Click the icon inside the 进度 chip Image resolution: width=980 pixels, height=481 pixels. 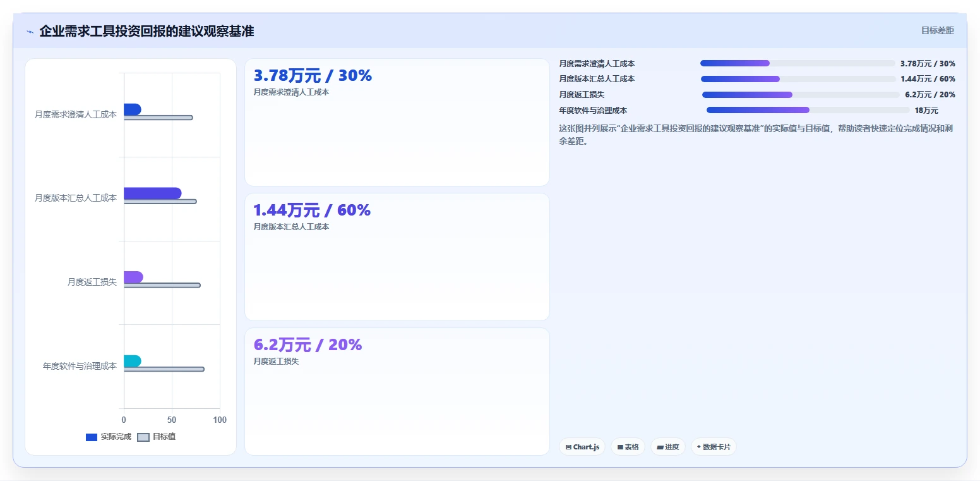point(660,447)
